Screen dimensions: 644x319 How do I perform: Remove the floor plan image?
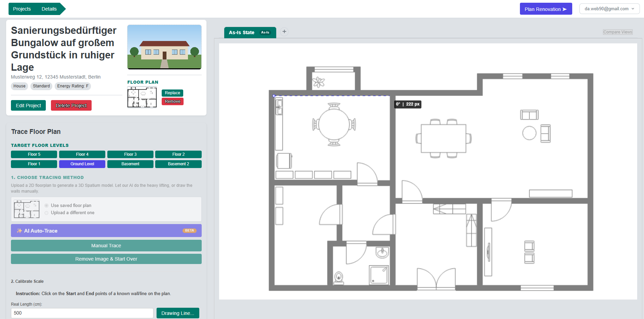point(172,101)
